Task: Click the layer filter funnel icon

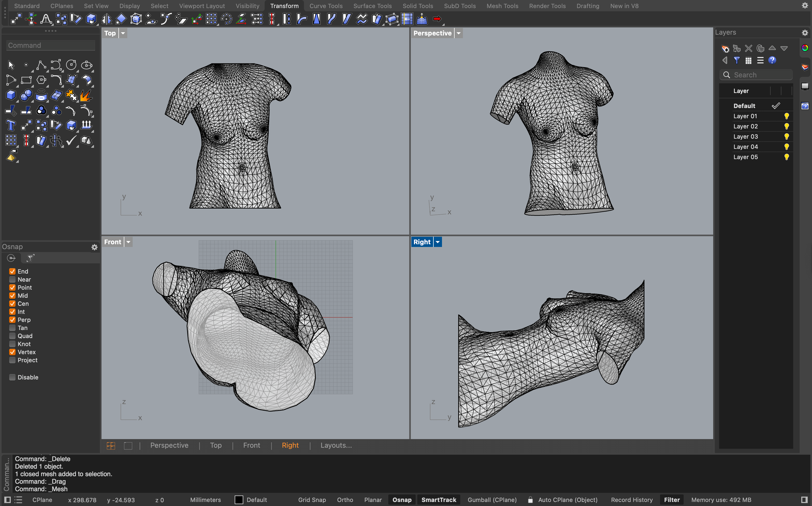Action: 737,60
